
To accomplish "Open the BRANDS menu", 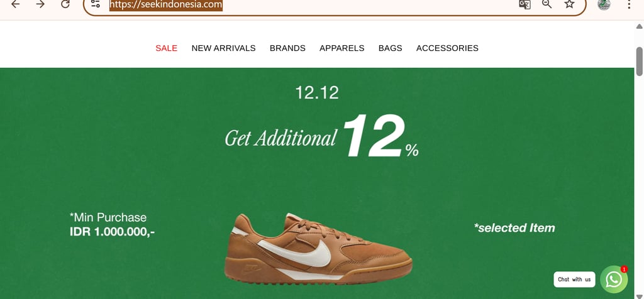I will click(287, 48).
